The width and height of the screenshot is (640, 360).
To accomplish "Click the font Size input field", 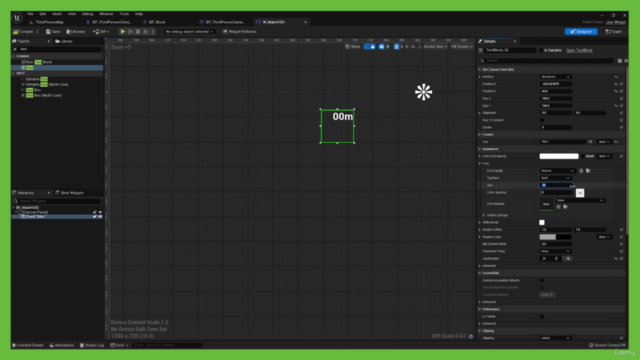I will pos(557,185).
